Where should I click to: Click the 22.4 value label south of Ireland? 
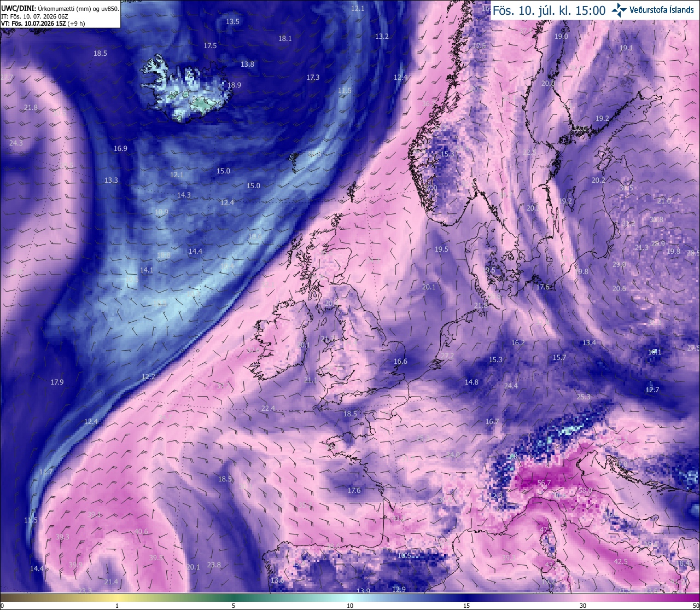(268, 408)
